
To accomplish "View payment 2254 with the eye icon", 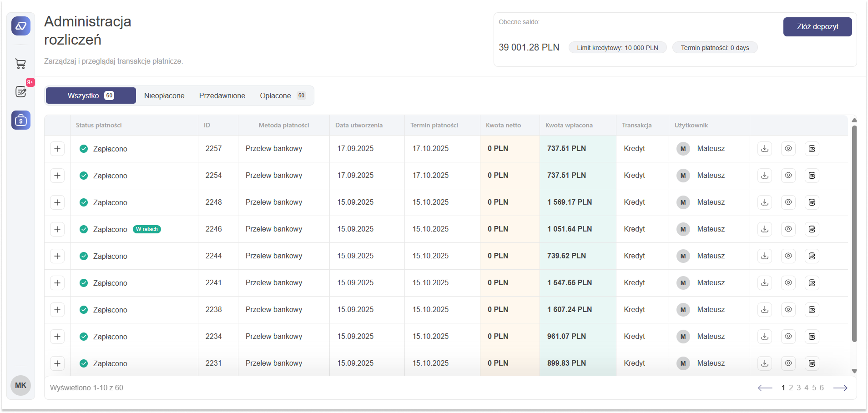I will click(x=788, y=176).
